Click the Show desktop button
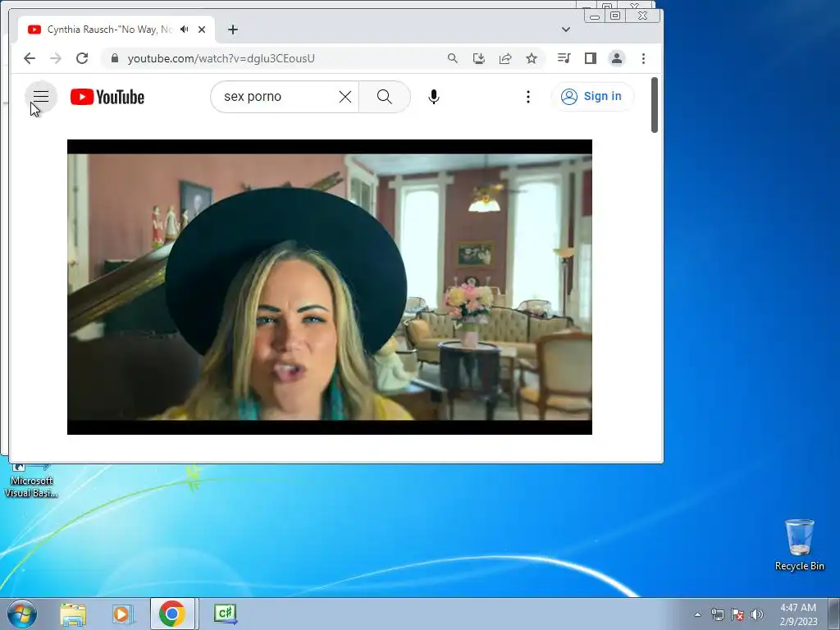Viewport: 840px width, 630px height. pos(834,614)
